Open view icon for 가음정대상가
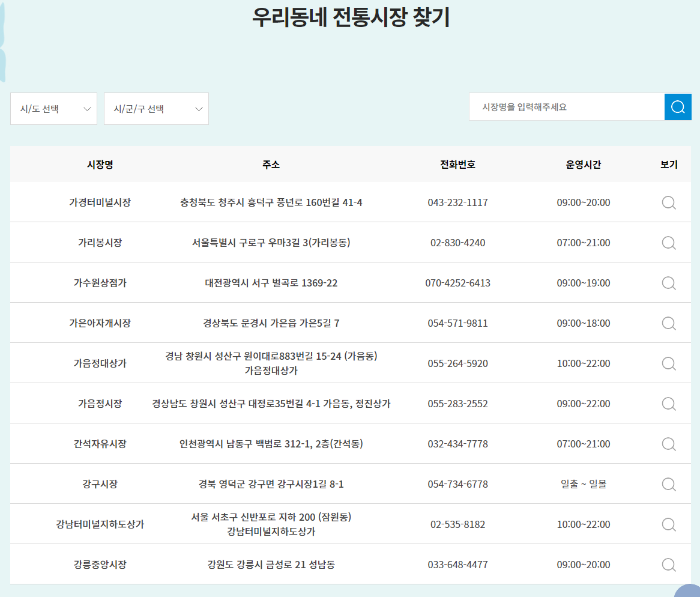The image size is (700, 597). (669, 363)
